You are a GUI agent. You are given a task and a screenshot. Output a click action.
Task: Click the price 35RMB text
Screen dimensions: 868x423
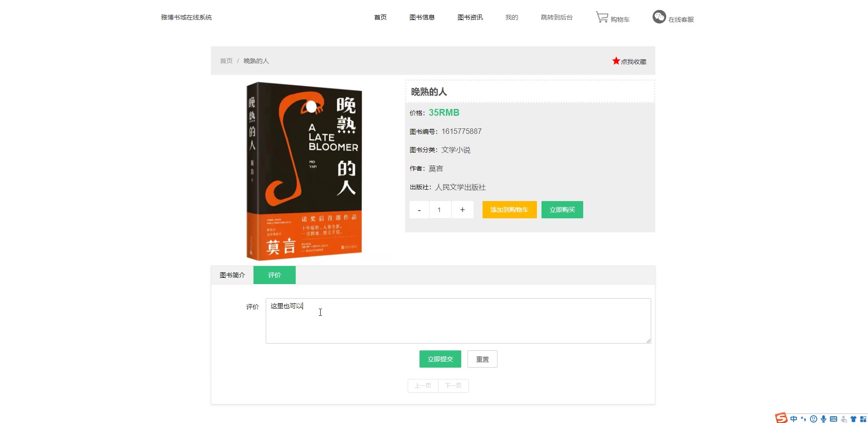tap(444, 113)
